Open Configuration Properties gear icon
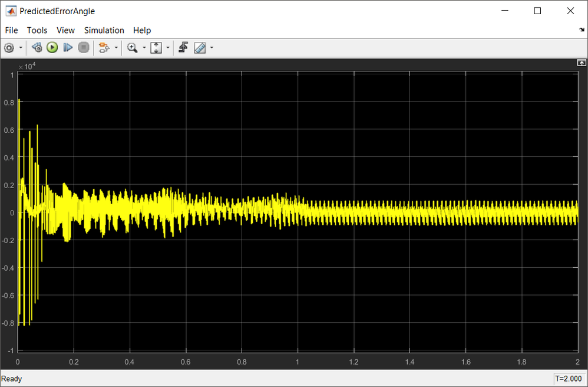Viewport: 588px width, 387px height. (9, 48)
